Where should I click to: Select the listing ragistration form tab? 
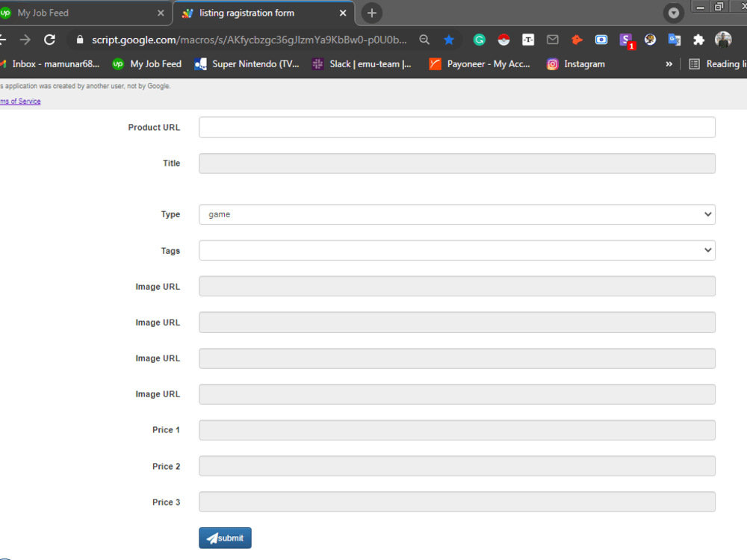264,13
